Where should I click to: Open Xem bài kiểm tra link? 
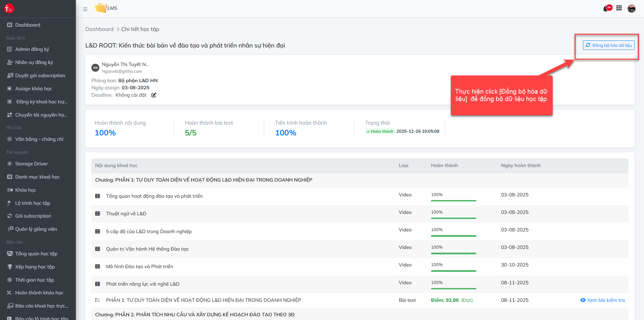pos(603,300)
